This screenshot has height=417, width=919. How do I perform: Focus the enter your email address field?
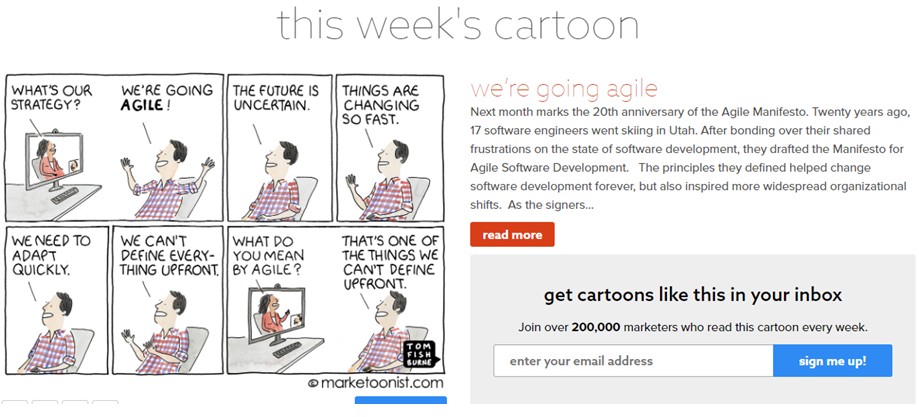(x=633, y=361)
